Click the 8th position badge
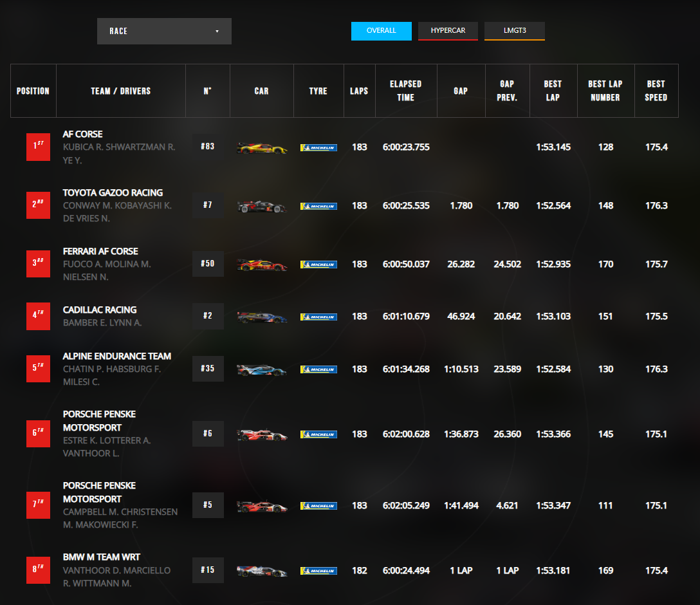700x605 pixels. coord(39,570)
